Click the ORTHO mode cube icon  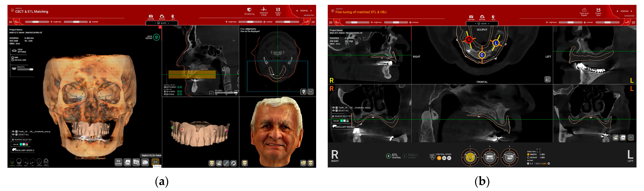coord(156,37)
